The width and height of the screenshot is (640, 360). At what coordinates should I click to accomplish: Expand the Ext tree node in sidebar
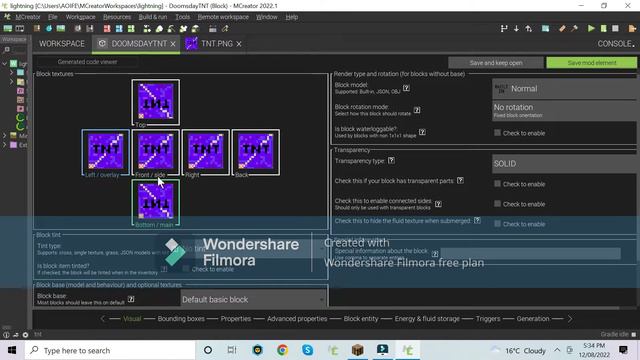tap(4, 144)
